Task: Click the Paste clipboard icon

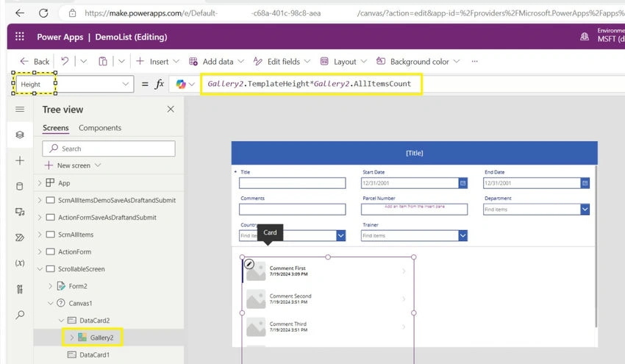Action: pos(103,61)
